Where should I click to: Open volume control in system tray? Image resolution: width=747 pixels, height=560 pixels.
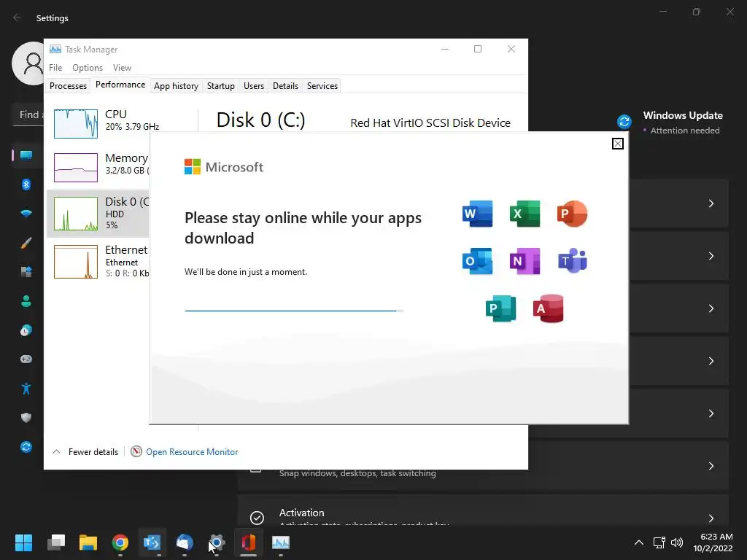click(676, 542)
